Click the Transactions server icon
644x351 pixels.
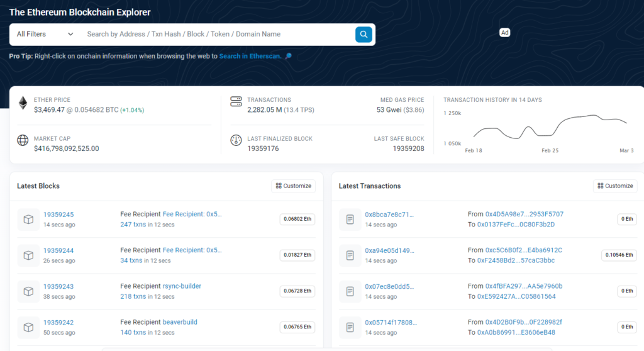point(236,101)
